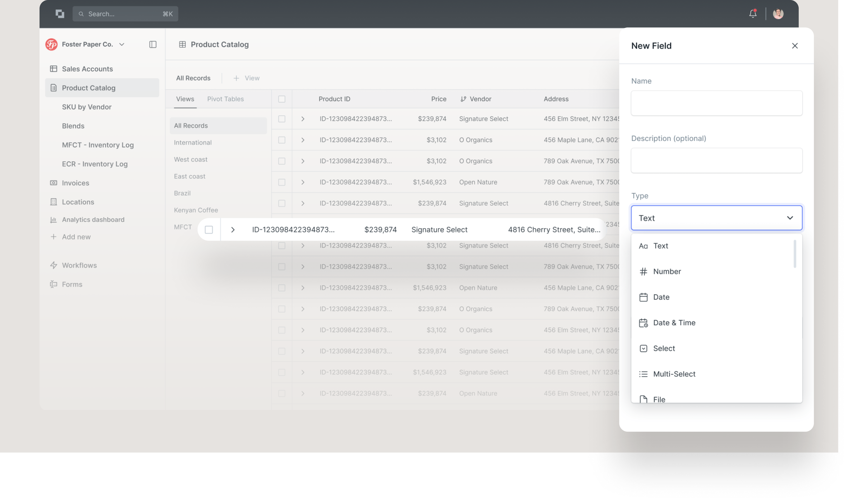
Task: Click the notification bell icon
Action: 753,14
